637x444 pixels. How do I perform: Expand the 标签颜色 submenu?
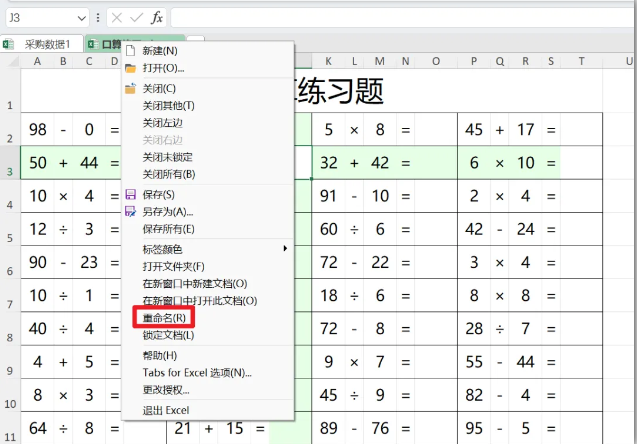tap(284, 248)
